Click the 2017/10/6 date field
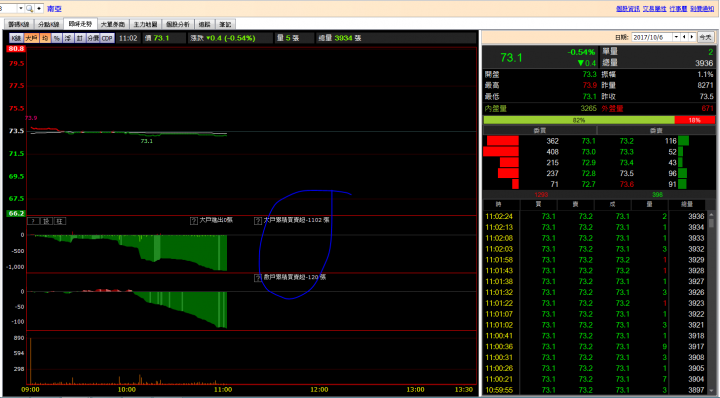The image size is (720, 398). pyautogui.click(x=652, y=37)
